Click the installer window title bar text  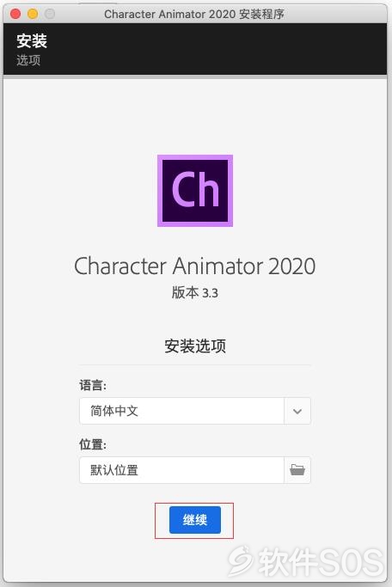click(194, 15)
